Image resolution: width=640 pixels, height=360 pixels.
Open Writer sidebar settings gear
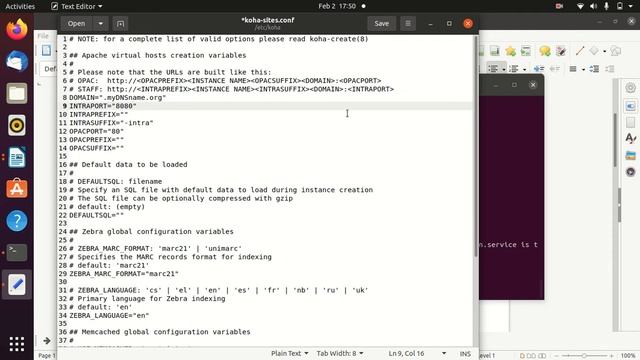(x=630, y=88)
